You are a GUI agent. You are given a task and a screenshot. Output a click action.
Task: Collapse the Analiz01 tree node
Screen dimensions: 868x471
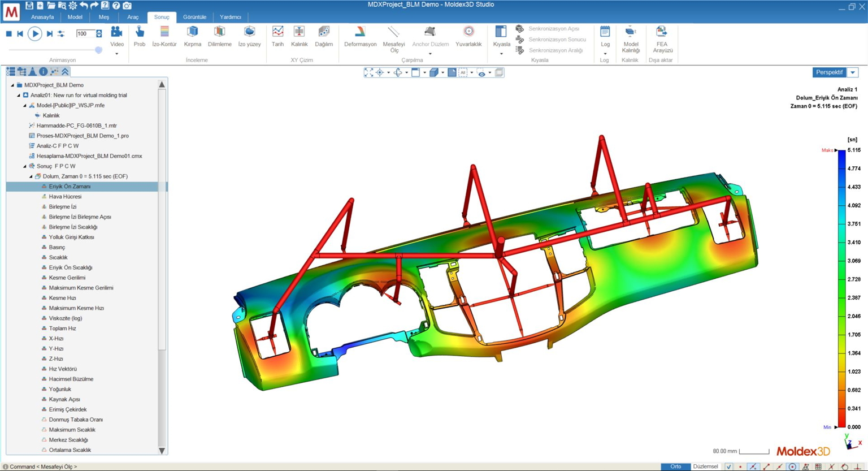(19, 96)
